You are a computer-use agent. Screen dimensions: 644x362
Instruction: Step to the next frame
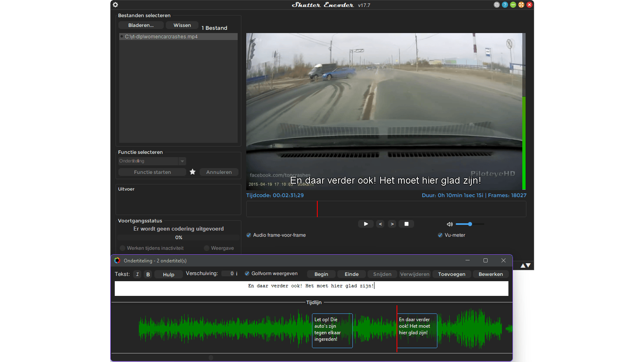point(392,224)
